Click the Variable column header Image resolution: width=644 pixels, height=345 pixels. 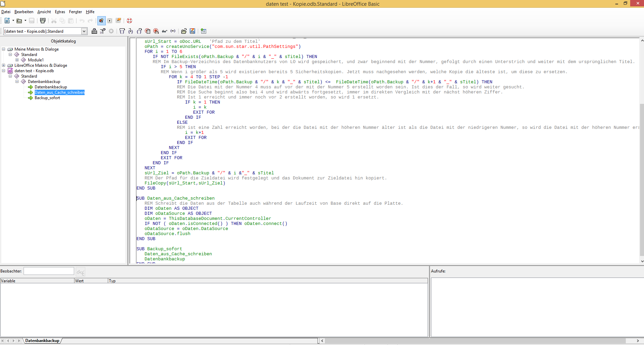[x=37, y=281]
